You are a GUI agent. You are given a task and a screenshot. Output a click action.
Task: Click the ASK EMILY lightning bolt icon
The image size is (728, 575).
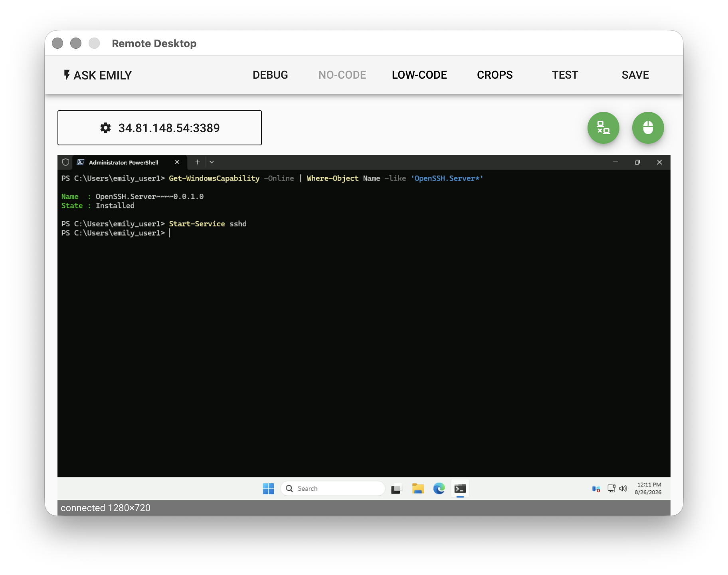pos(67,75)
